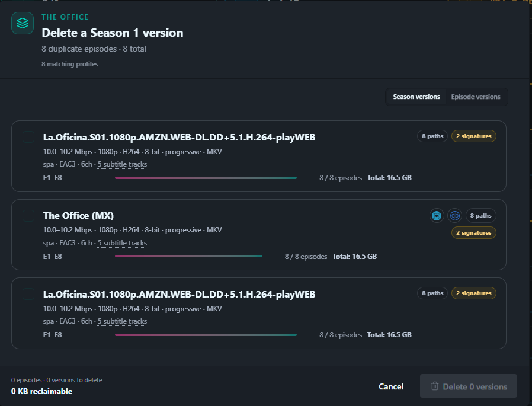Click 8 / 8 episodes on The Office (MX) card
The image size is (532, 406).
[306, 257]
